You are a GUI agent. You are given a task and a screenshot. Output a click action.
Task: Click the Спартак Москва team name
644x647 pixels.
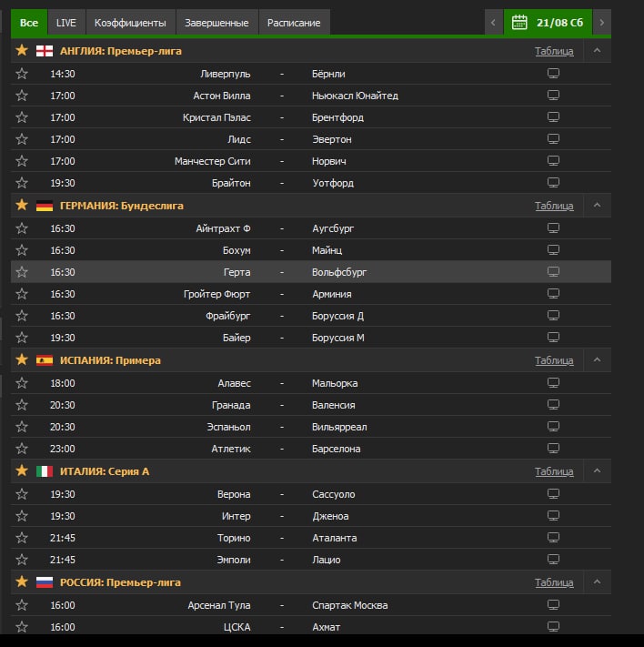coord(350,605)
